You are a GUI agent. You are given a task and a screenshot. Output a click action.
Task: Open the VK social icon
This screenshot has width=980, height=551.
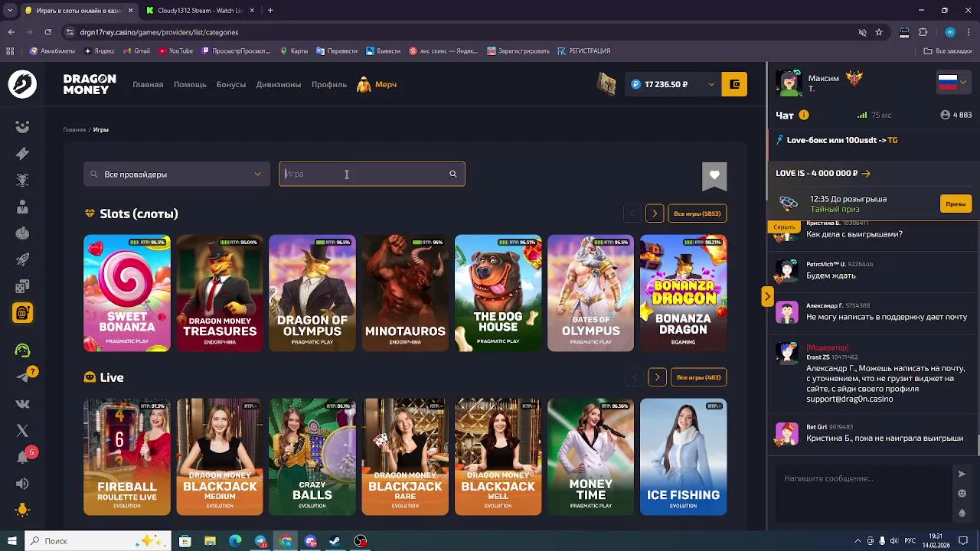pos(22,403)
